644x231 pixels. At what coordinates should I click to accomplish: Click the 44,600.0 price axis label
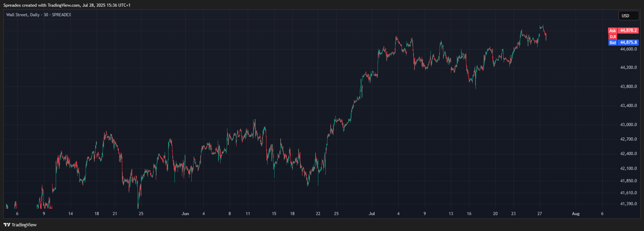click(x=628, y=49)
